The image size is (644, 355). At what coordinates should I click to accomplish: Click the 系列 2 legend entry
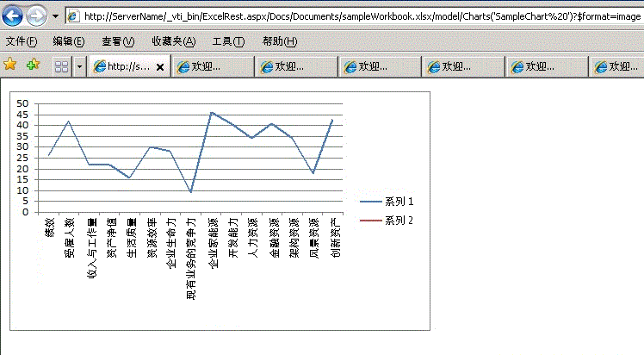coord(387,221)
